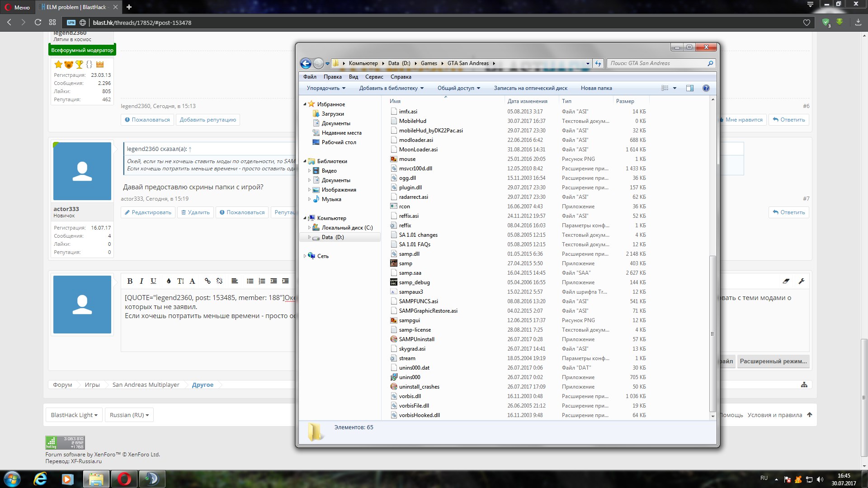Click Расширенный режим button

pos(773,361)
